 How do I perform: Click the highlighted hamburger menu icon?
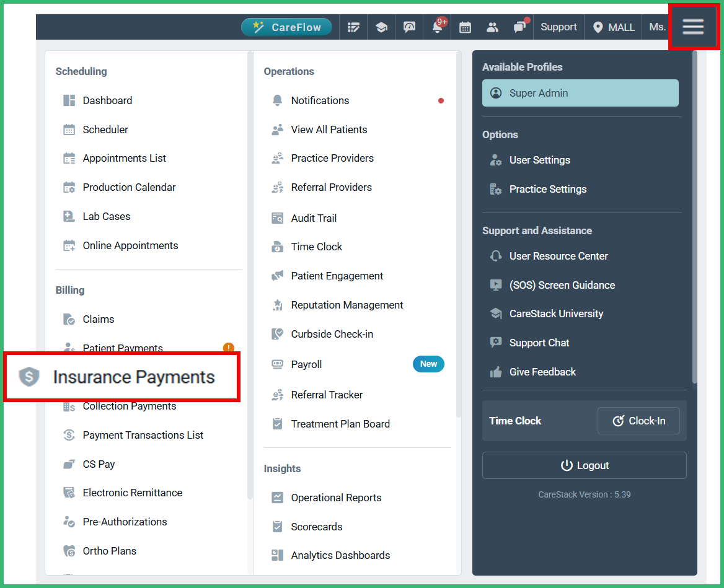pos(693,27)
